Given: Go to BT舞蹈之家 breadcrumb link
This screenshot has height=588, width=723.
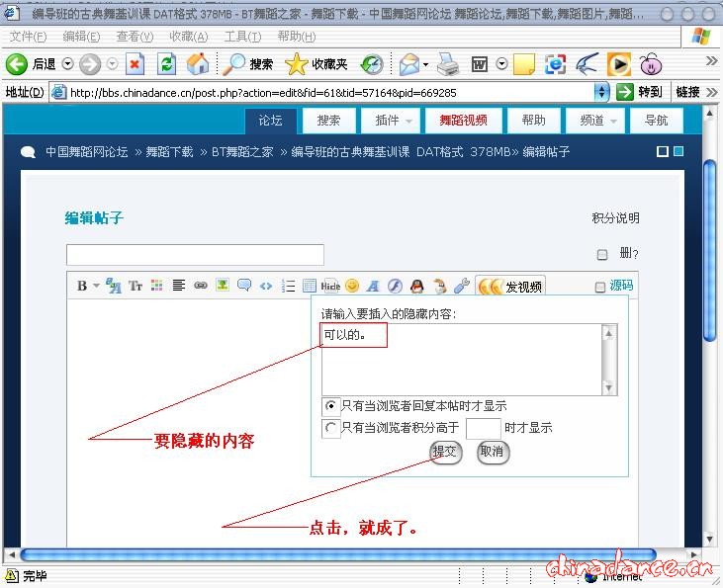Looking at the screenshot, I should point(242,151).
